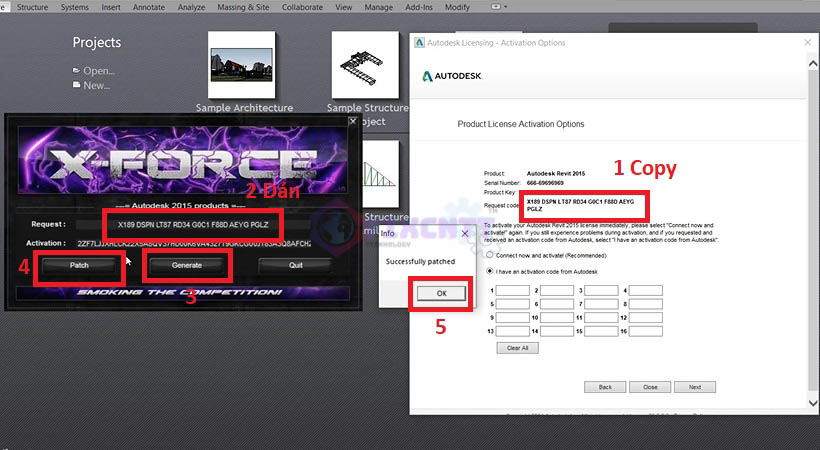Click inside the X-Force Request field

tap(193, 225)
